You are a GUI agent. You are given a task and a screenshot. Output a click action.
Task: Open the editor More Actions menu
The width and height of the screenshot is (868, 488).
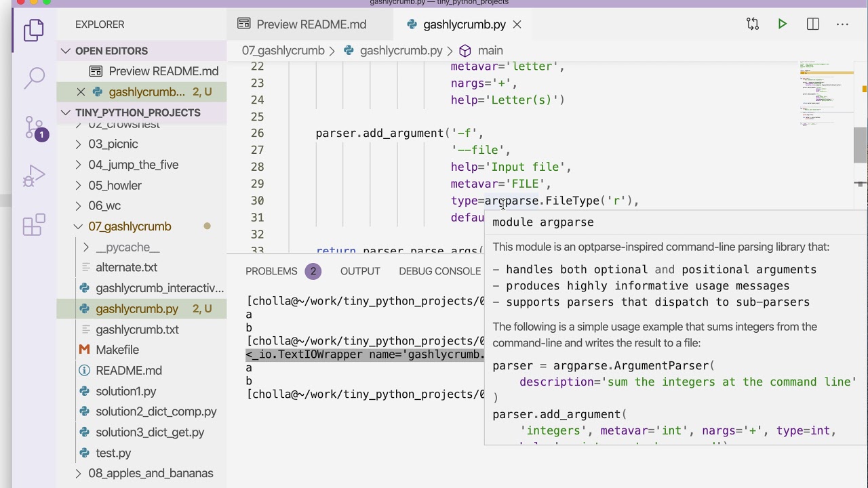(x=843, y=24)
